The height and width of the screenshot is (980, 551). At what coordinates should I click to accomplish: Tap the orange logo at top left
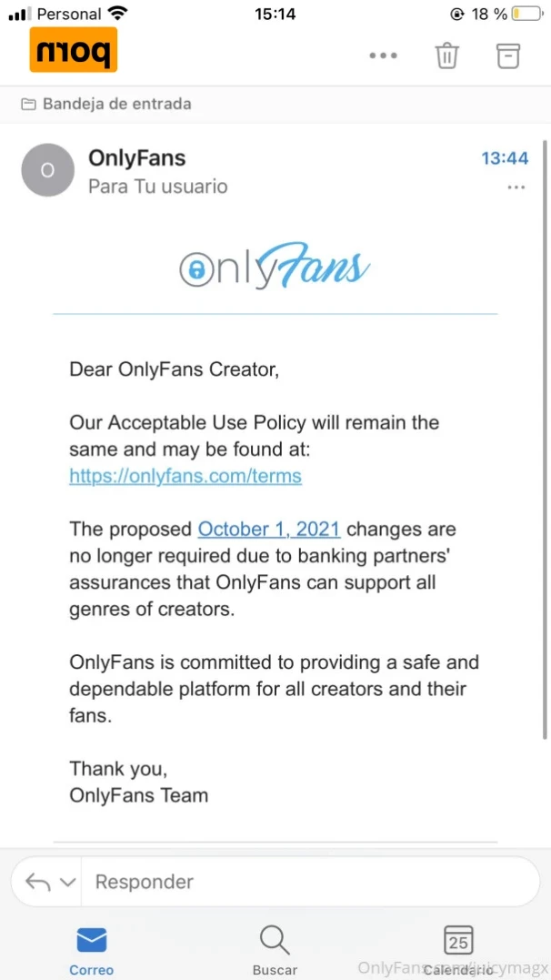pos(73,50)
